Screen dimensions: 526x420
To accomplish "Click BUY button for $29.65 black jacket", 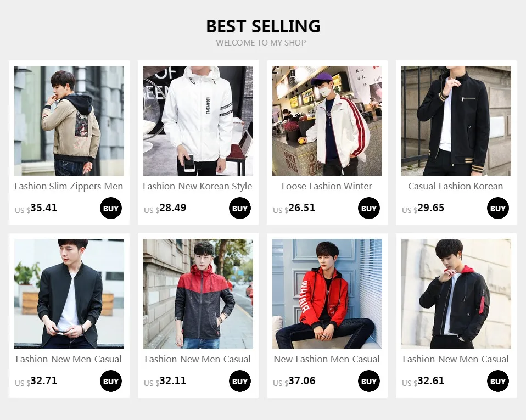I will coord(498,208).
